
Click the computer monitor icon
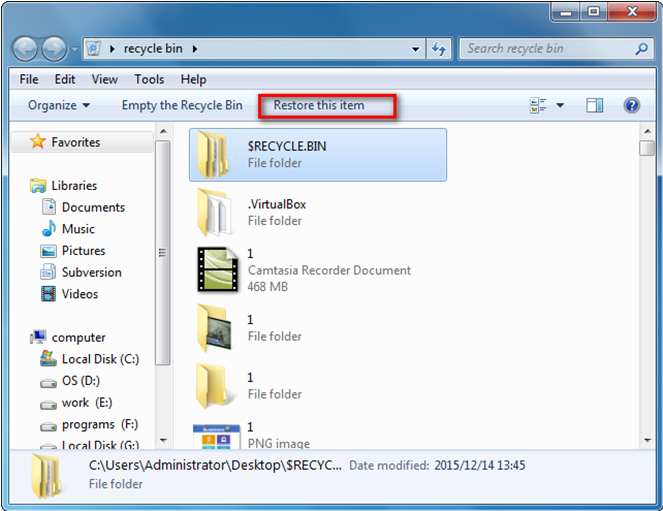38,337
